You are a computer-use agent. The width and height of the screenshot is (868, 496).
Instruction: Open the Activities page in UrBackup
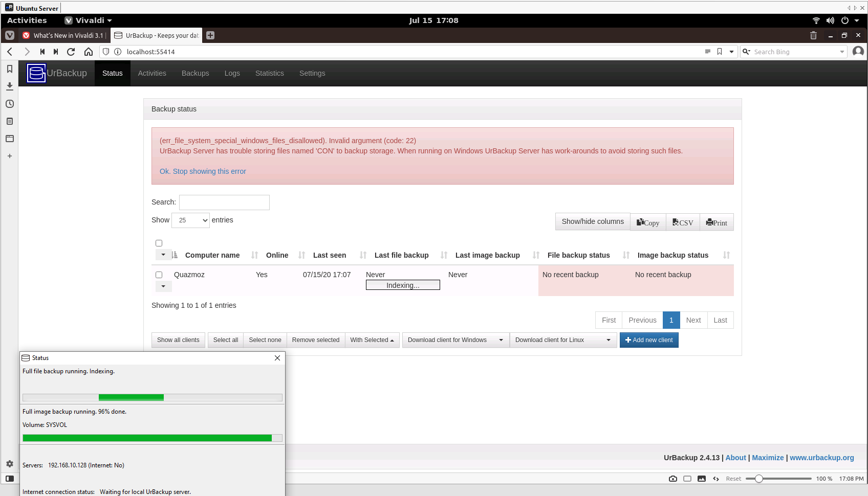click(152, 73)
